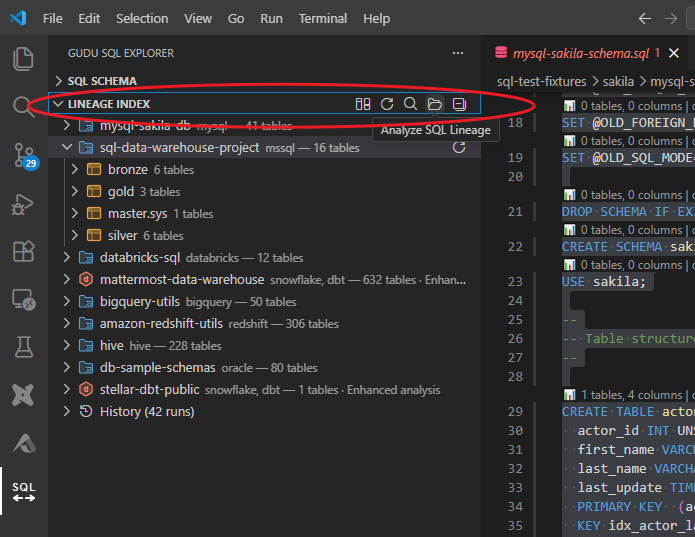Image resolution: width=695 pixels, height=537 pixels.
Task: Click the split-columns icon in Lineage Index header
Action: [363, 104]
